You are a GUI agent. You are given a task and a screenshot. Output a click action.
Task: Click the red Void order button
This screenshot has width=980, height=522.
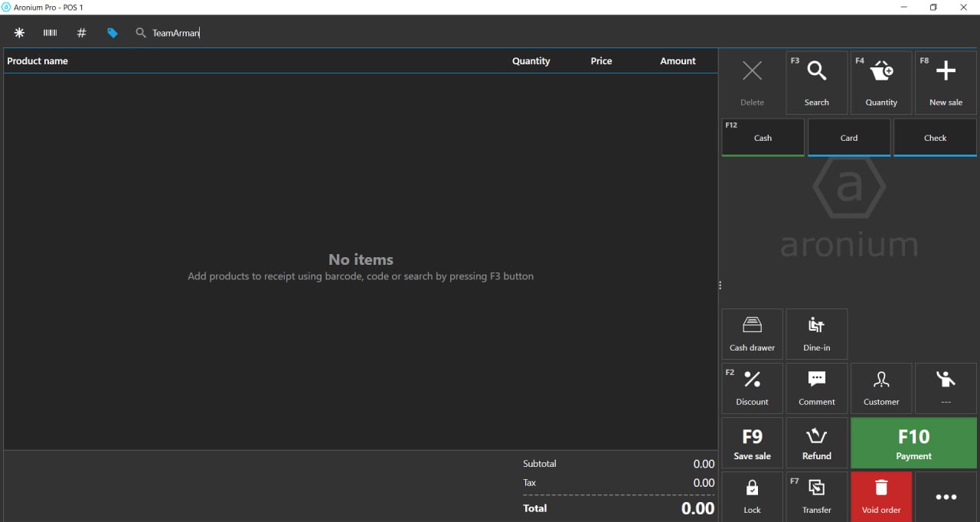[x=881, y=496]
